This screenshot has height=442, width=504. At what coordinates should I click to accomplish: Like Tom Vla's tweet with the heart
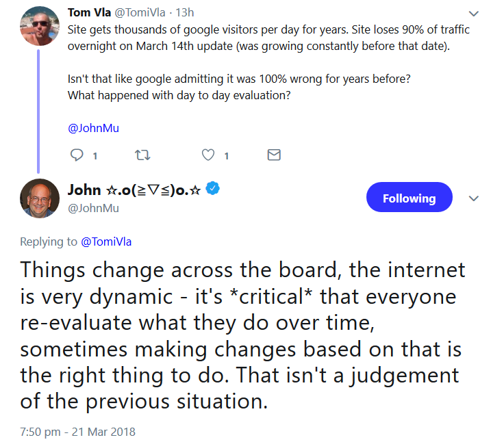[x=208, y=155]
